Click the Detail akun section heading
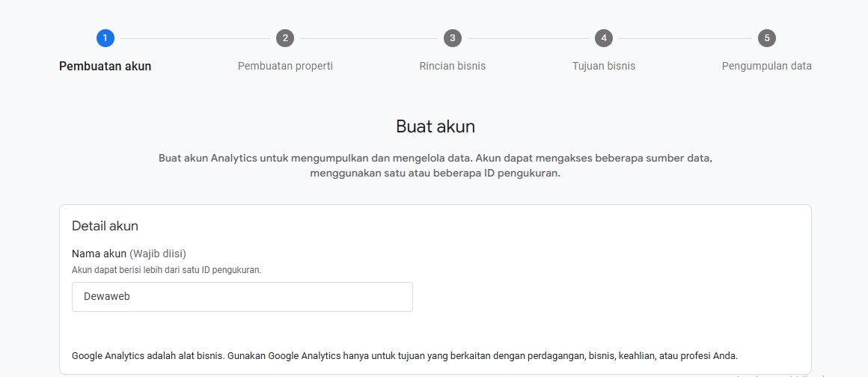This screenshot has height=377, width=868. [x=106, y=226]
